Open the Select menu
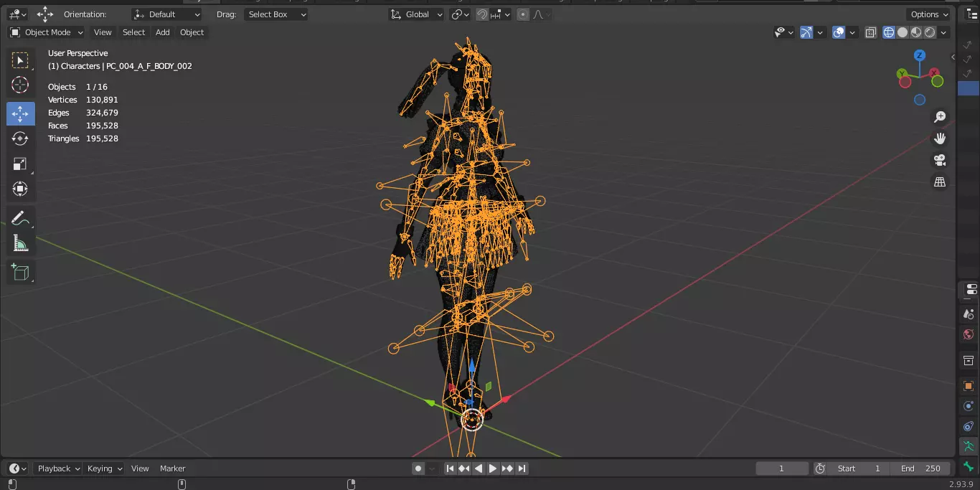This screenshot has width=980, height=490. (x=133, y=32)
